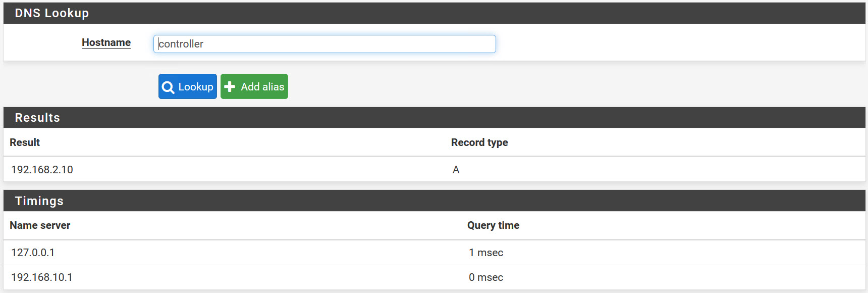Click the word controller in hostname textbox

[x=181, y=44]
